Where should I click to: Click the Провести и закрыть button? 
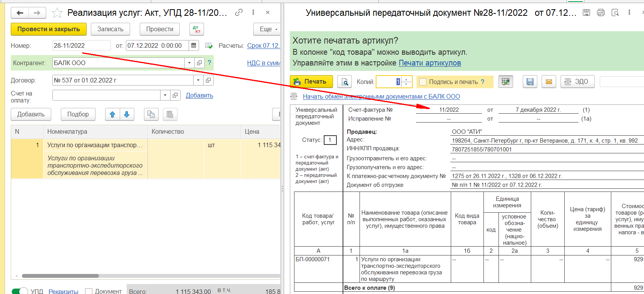click(49, 29)
